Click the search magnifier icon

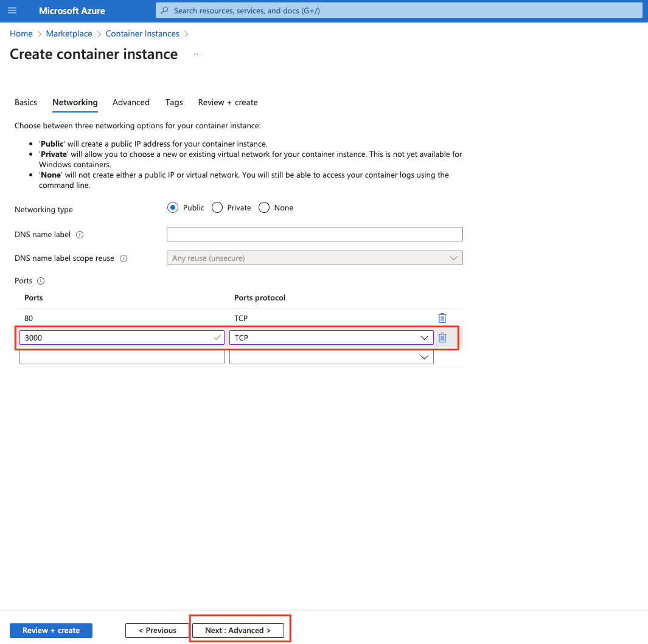(x=164, y=11)
